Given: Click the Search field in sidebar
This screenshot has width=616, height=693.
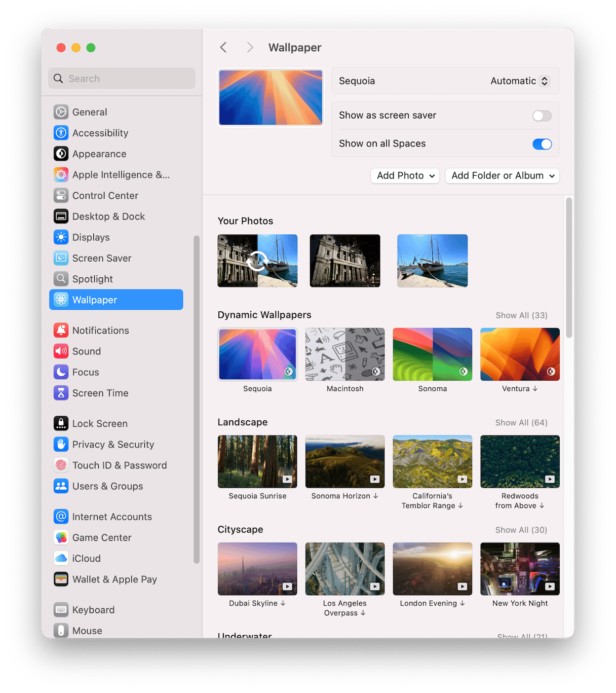Looking at the screenshot, I should pos(122,79).
